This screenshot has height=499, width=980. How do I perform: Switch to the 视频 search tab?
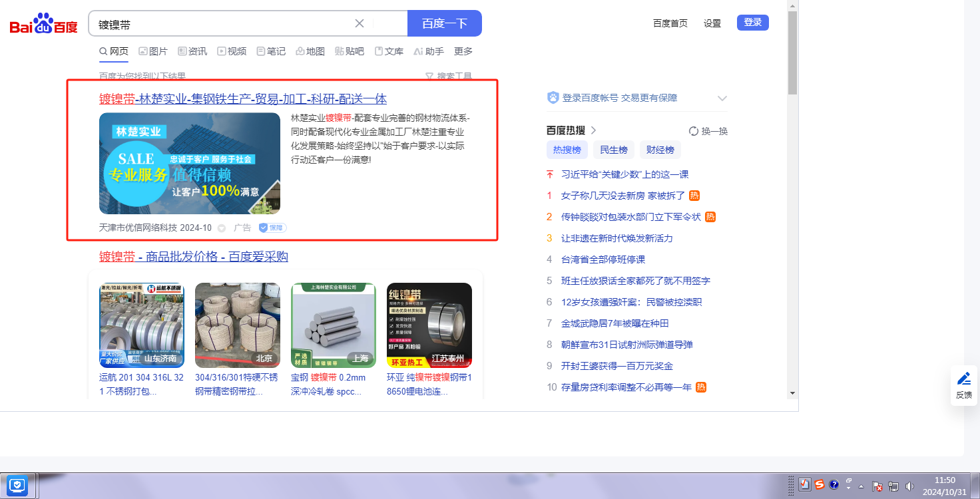pos(232,51)
